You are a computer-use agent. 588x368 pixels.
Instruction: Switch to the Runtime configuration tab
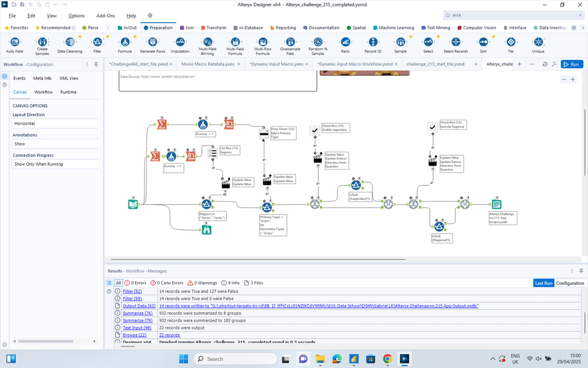click(x=68, y=92)
